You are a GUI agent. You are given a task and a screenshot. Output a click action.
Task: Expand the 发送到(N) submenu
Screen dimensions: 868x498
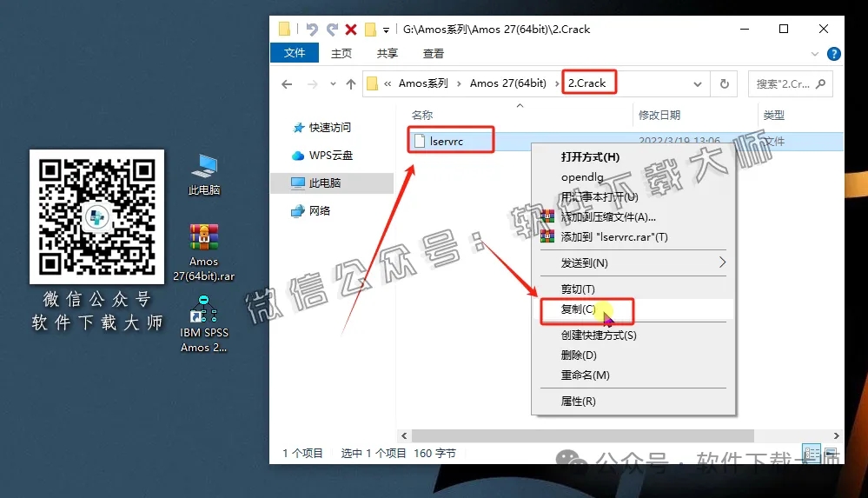633,262
